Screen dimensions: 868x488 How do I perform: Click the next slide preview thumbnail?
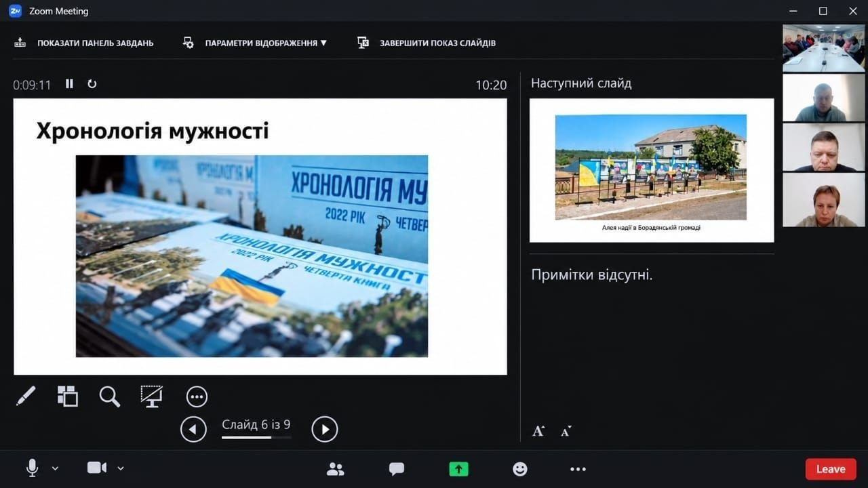pos(652,171)
